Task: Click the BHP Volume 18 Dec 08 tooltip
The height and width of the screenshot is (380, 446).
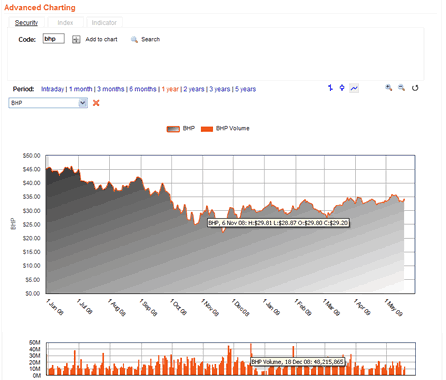Action: [x=298, y=362]
